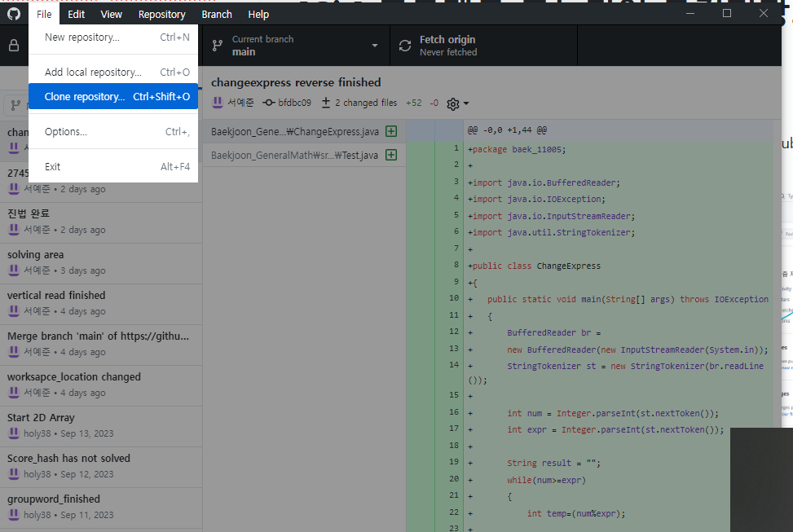Viewport: 793px width, 532px height.
Task: Click the commit node icon before bfdbc09
Action: (269, 103)
